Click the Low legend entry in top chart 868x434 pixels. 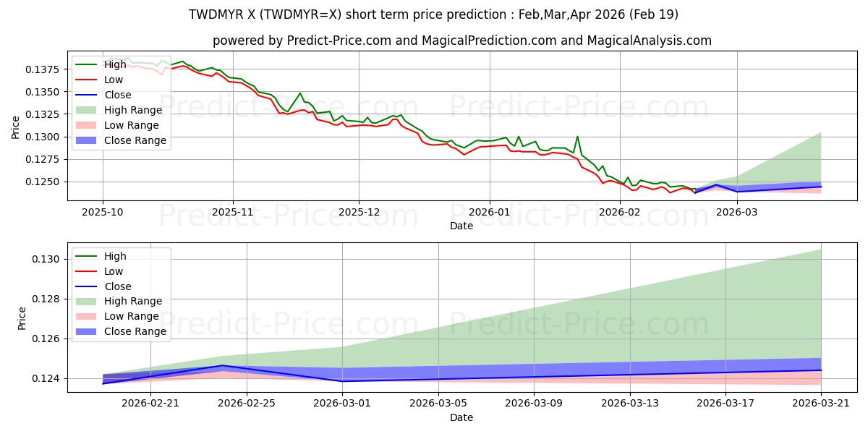tap(99, 80)
